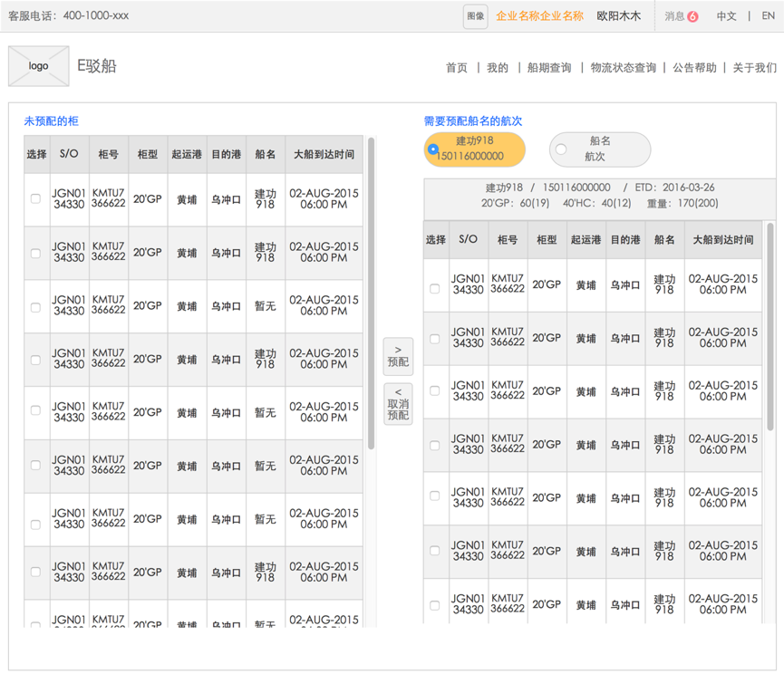Click 目的港 header in right voyage table

click(x=625, y=239)
